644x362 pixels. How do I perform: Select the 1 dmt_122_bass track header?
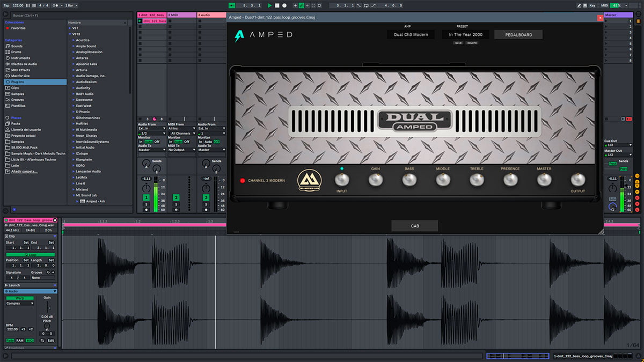click(152, 15)
